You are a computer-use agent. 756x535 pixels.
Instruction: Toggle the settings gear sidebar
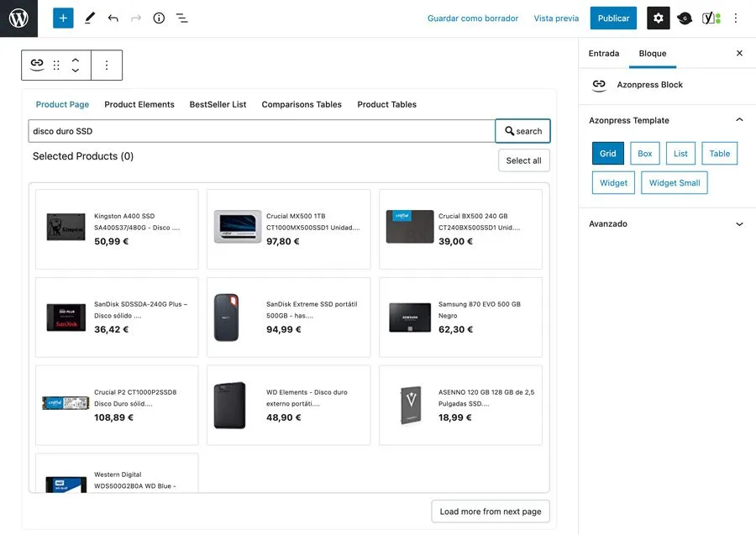point(658,18)
